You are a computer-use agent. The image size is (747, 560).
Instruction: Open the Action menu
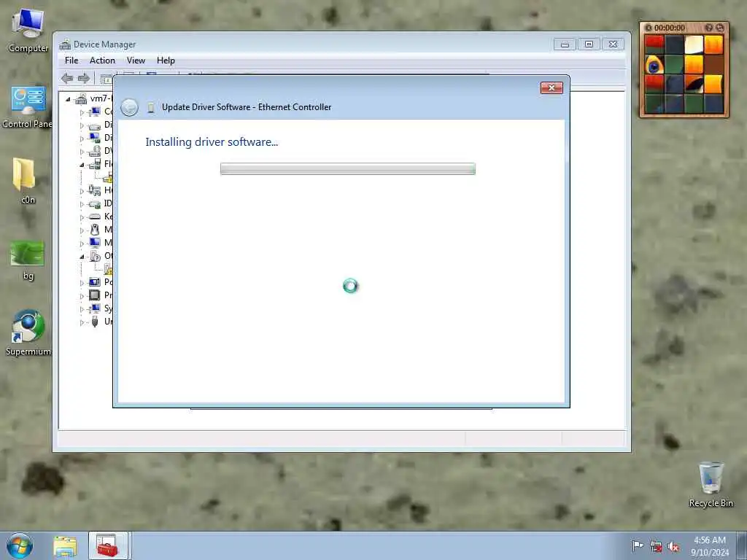pos(102,61)
